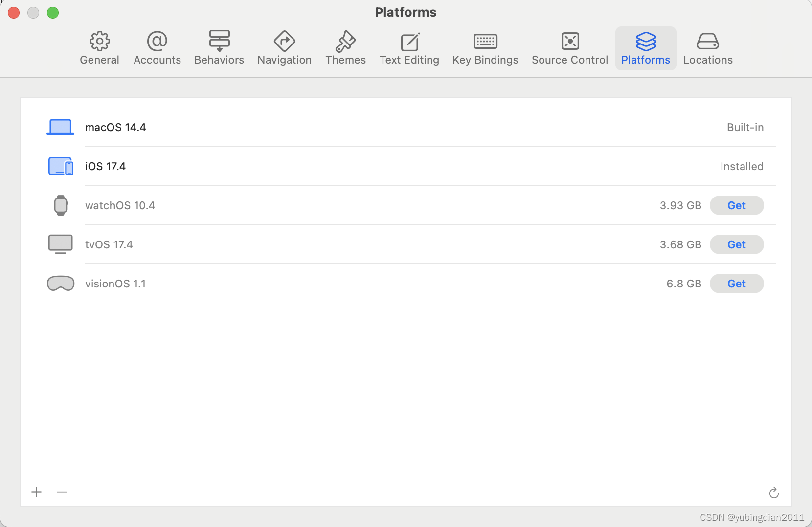Select the Platforms stacked-layers icon
This screenshot has width=812, height=527.
tap(646, 42)
